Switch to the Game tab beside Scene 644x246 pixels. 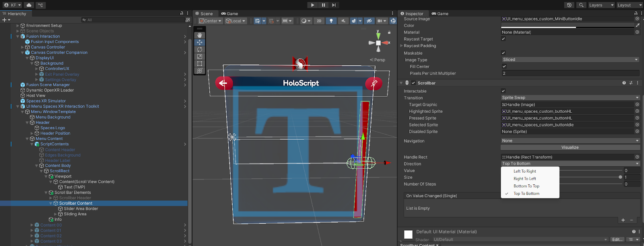tap(230, 14)
